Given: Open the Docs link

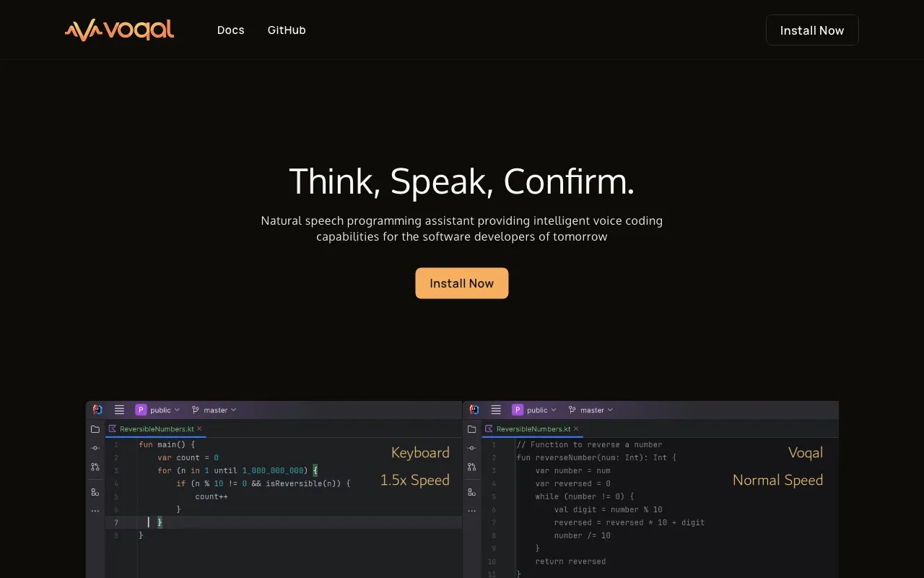Looking at the screenshot, I should point(231,30).
